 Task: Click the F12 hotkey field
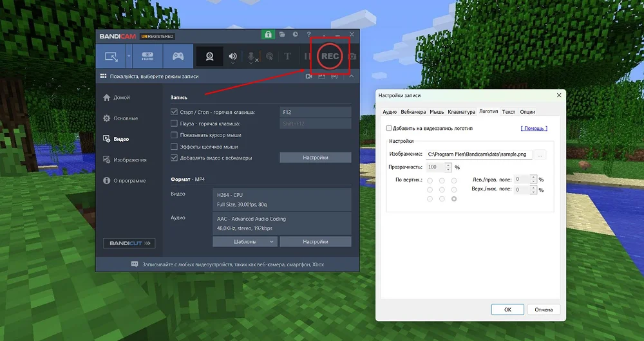(x=316, y=112)
